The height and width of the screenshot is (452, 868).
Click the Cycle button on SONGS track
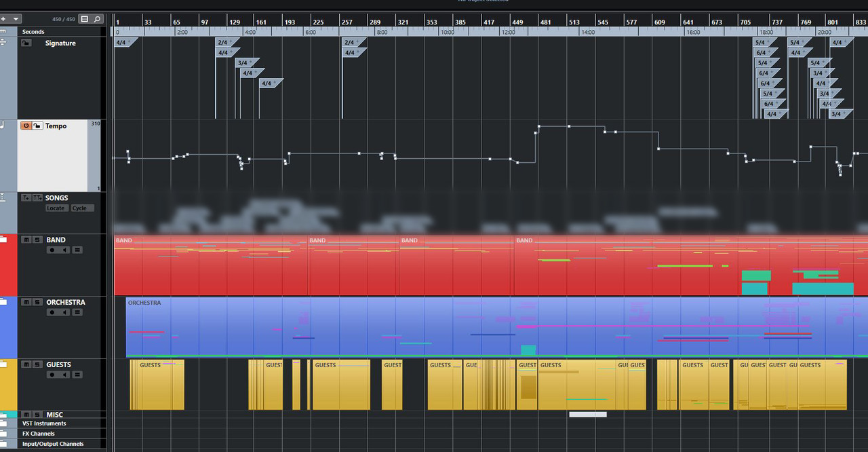[x=82, y=208]
